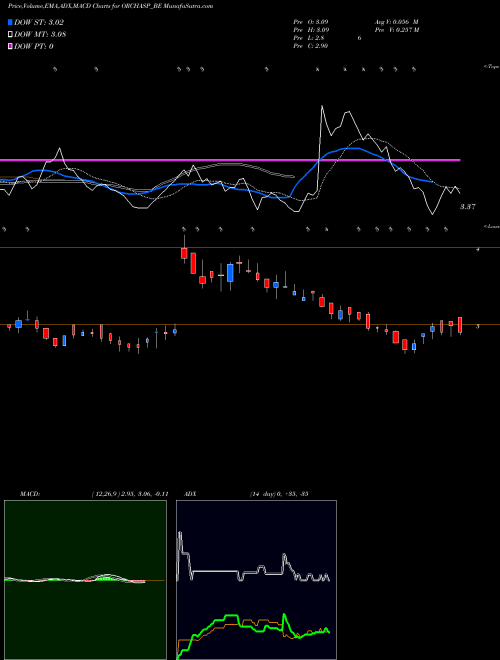Screen dimensions: 500x660
Task: Click the 'MACD:' panel heading
Action: [30, 494]
